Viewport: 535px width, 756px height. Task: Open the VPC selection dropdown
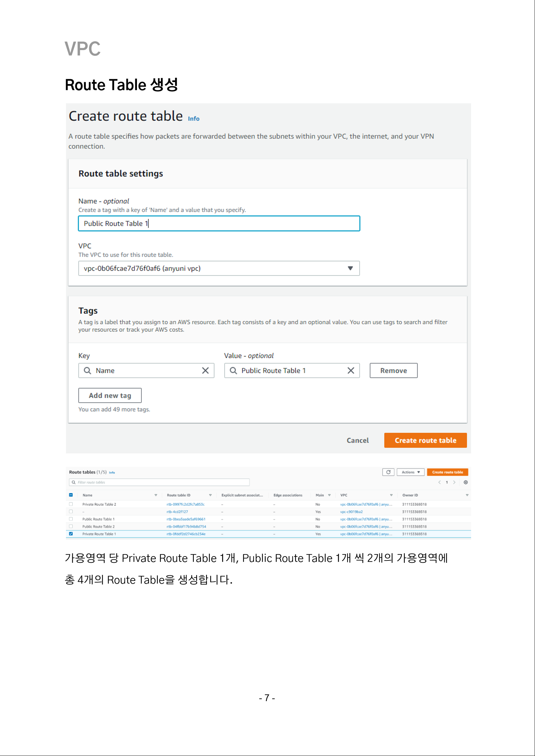pyautogui.click(x=219, y=268)
